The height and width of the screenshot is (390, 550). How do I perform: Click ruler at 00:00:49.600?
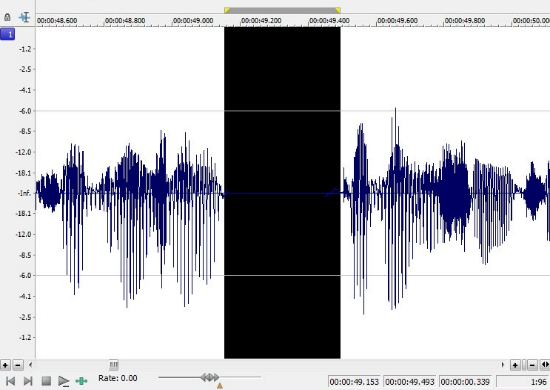[x=397, y=21]
